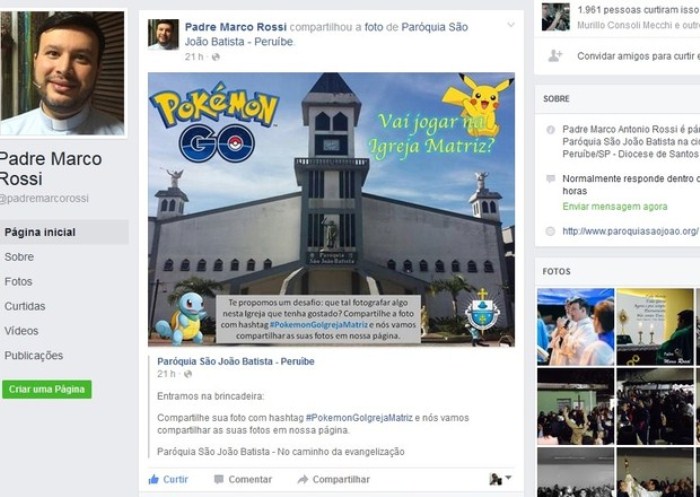Open the shared Pokémon GO church image
This screenshot has width=700, height=497.
click(331, 209)
